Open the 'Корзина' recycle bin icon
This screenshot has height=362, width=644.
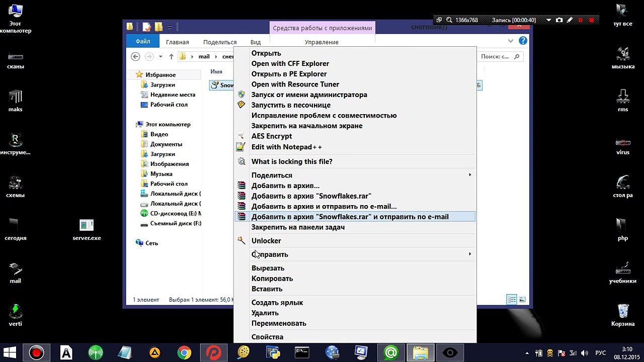point(623,315)
